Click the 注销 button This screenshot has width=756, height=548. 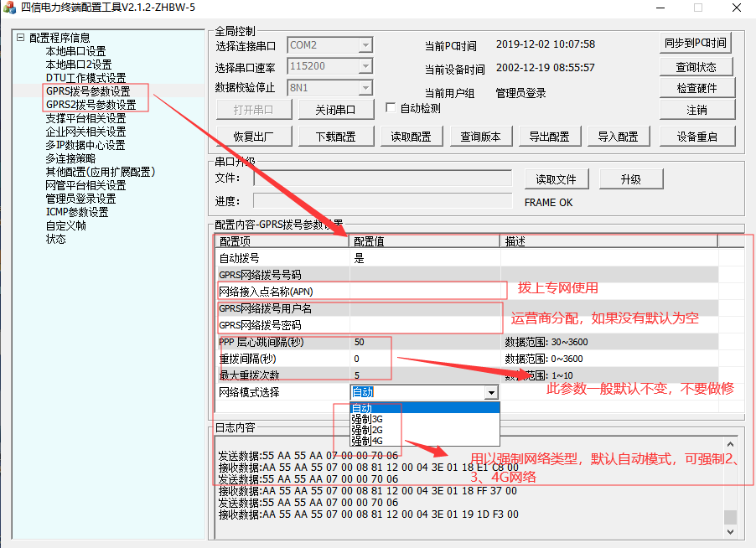pyautogui.click(x=697, y=110)
